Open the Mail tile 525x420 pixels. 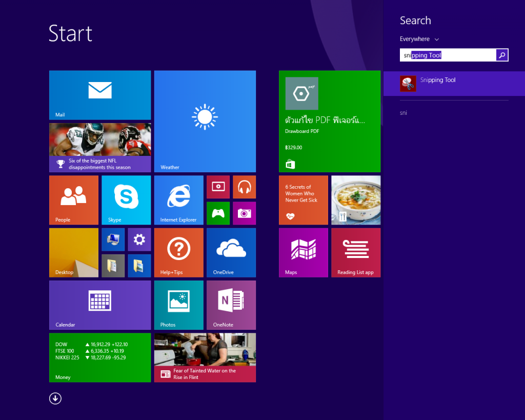click(x=100, y=95)
